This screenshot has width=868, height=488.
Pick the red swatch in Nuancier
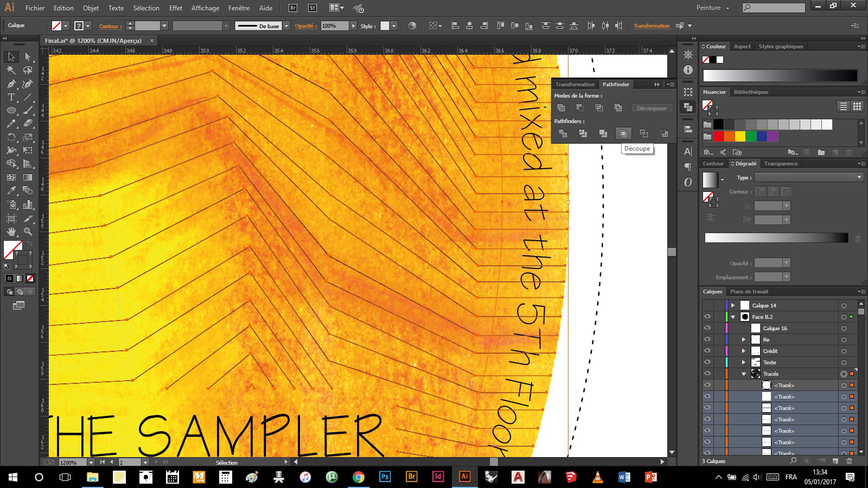[x=718, y=136]
